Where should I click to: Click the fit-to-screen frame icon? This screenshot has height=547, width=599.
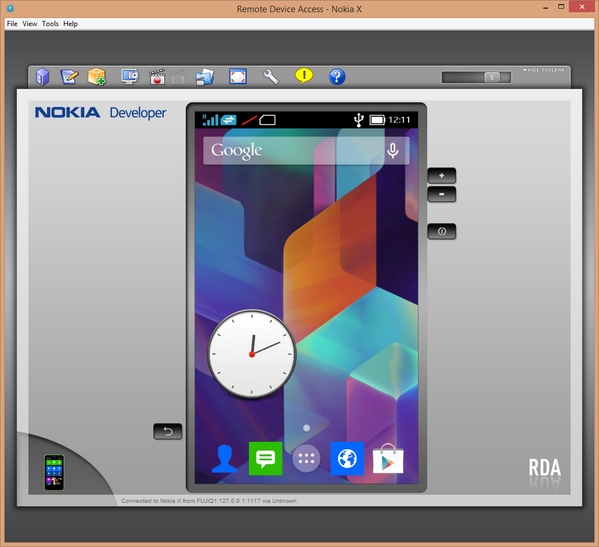click(238, 76)
